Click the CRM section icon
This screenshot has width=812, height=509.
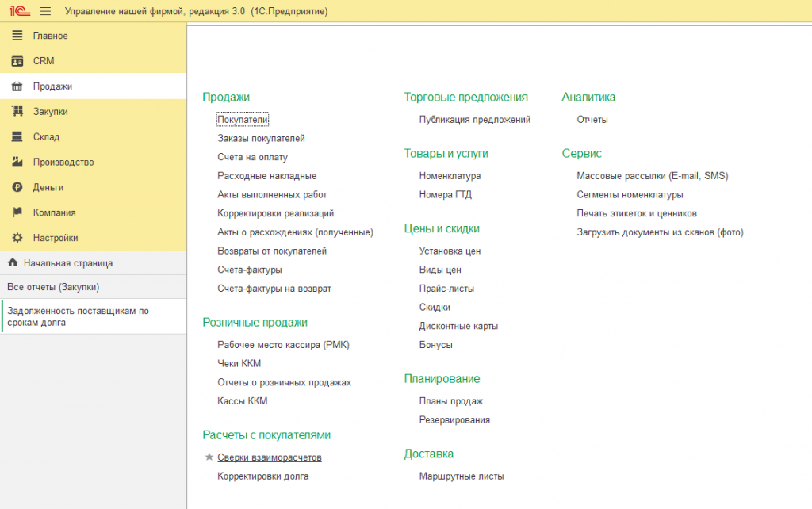tap(17, 60)
